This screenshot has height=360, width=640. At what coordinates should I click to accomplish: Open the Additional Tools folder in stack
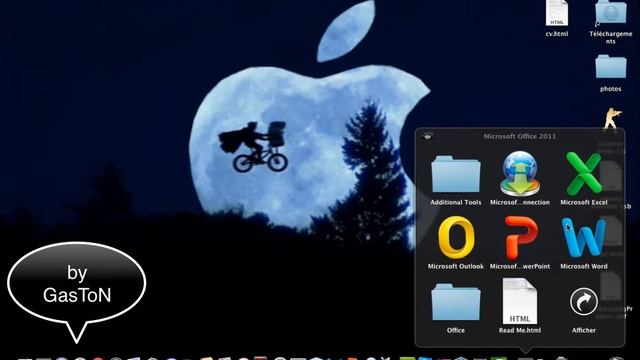[x=456, y=174]
